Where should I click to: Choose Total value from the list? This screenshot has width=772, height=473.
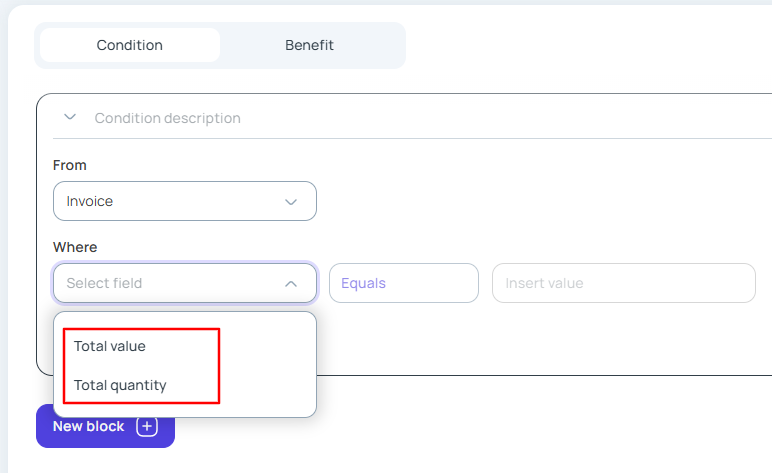coord(110,346)
